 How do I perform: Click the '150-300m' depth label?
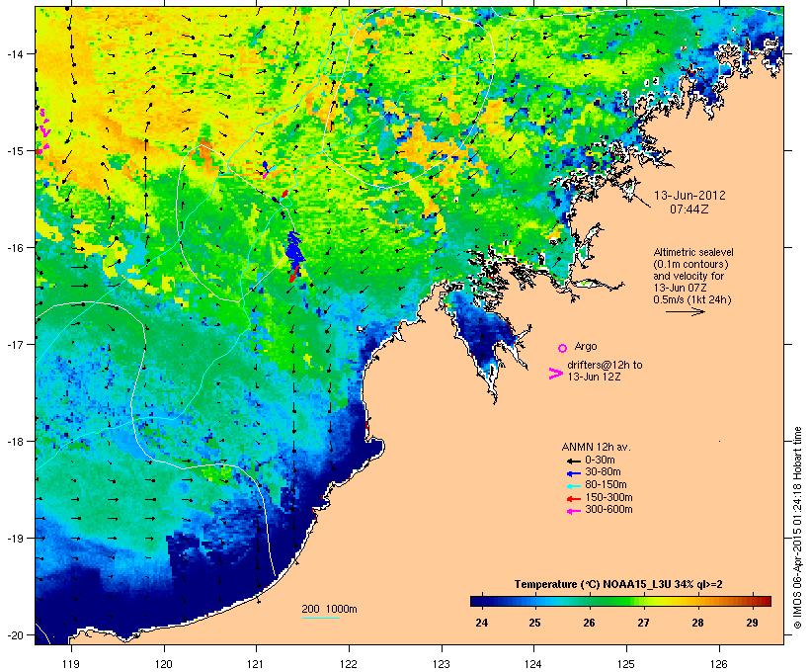tap(608, 497)
